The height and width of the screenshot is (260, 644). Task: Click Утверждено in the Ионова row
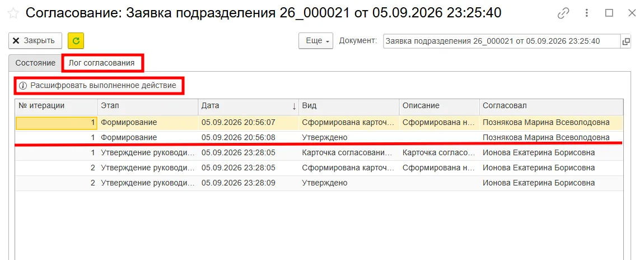pyautogui.click(x=324, y=183)
